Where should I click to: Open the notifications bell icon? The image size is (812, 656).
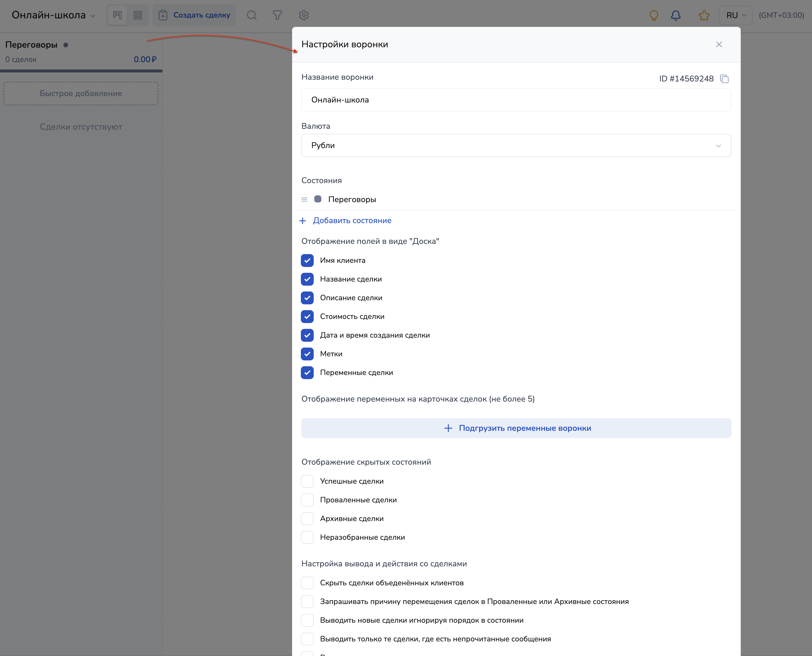[676, 15]
